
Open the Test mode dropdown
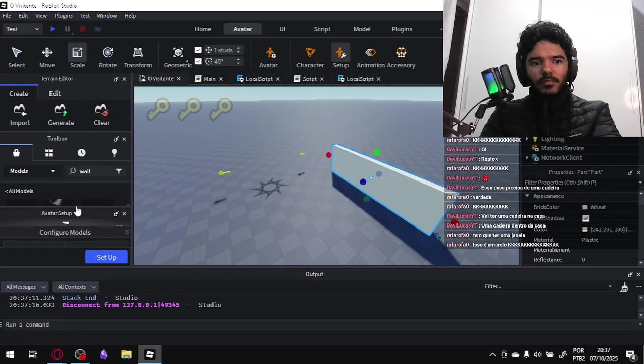pyautogui.click(x=22, y=29)
